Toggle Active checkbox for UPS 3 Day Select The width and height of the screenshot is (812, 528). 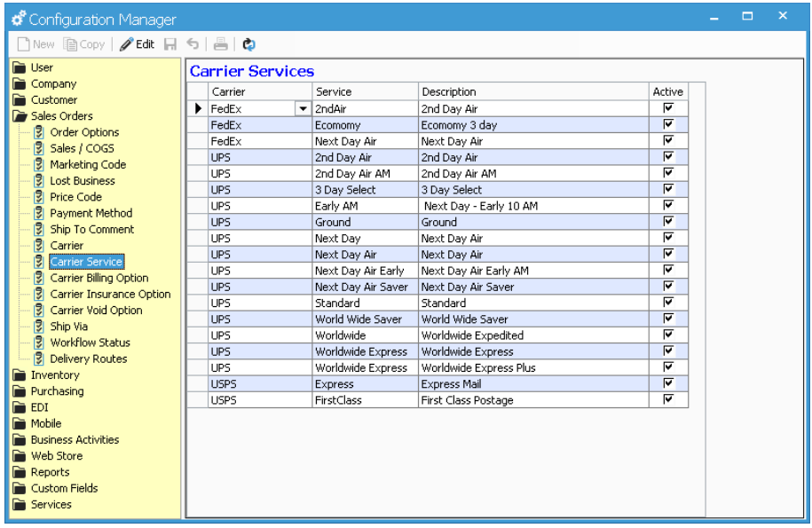pos(668,188)
